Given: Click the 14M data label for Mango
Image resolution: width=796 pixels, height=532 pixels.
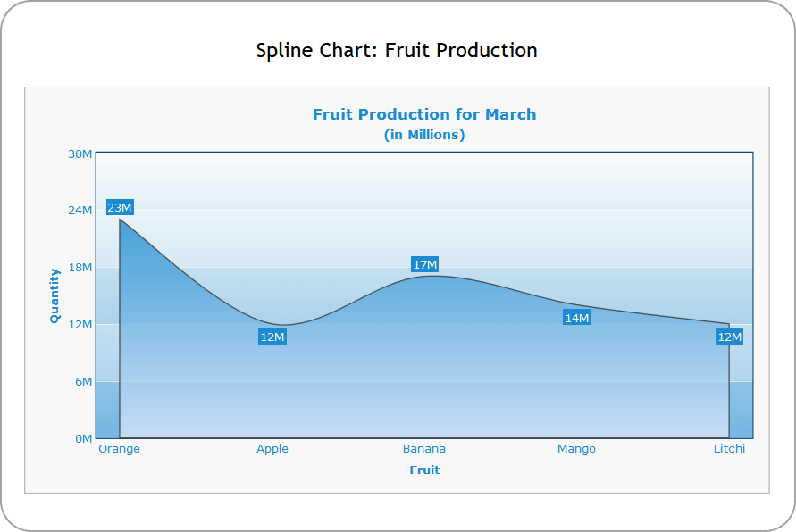Looking at the screenshot, I should pos(577,318).
